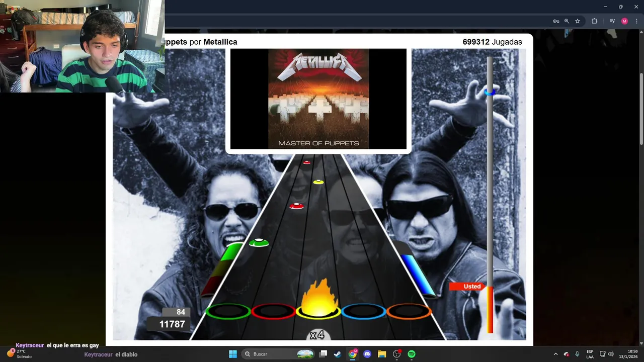This screenshot has width=644, height=362.
Task: Bookmark this page with the star icon
Action: (x=578, y=21)
